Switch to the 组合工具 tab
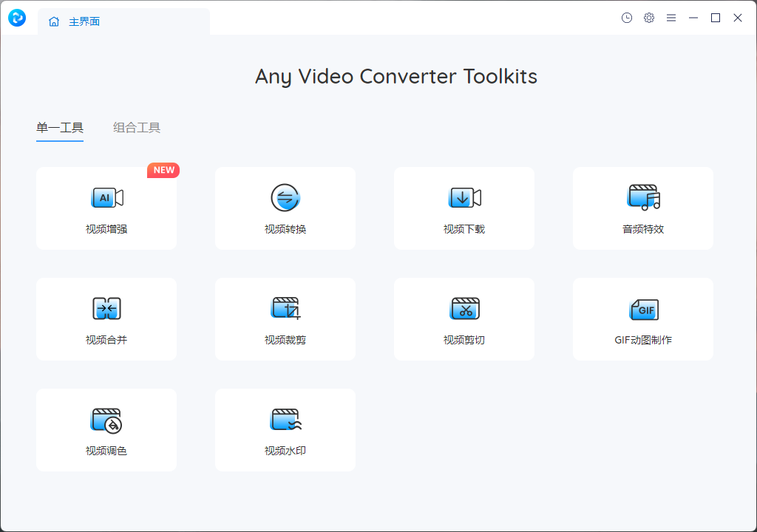The width and height of the screenshot is (757, 532). point(137,127)
